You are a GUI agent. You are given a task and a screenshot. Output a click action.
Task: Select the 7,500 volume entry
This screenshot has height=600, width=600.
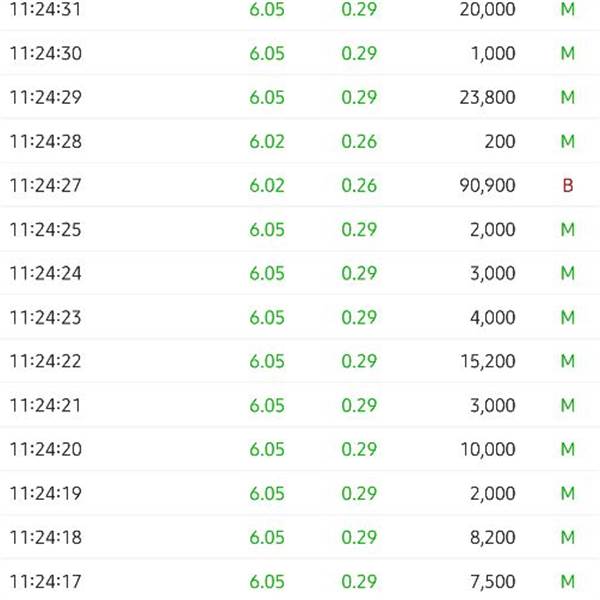click(x=492, y=582)
